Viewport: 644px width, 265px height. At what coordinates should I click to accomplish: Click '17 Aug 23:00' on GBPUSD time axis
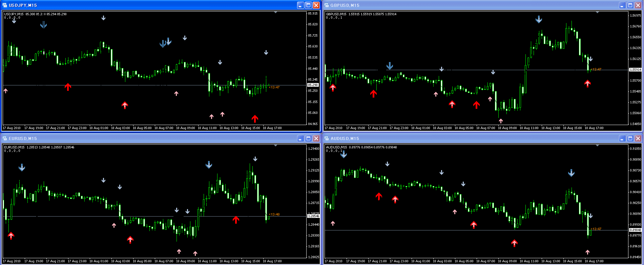(x=399, y=128)
